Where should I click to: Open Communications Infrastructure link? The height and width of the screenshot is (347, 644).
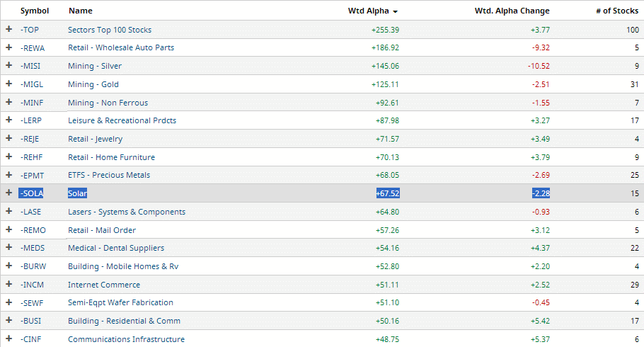point(126,339)
